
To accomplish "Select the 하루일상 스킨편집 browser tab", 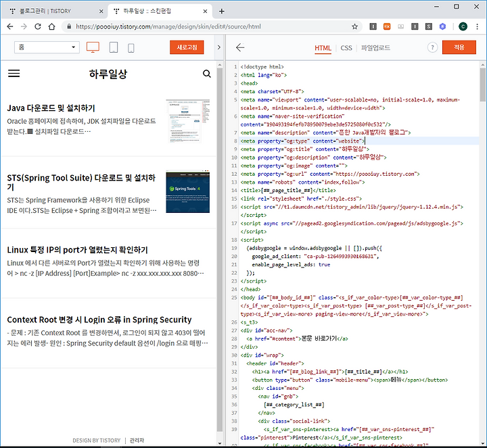I will 160,11.
